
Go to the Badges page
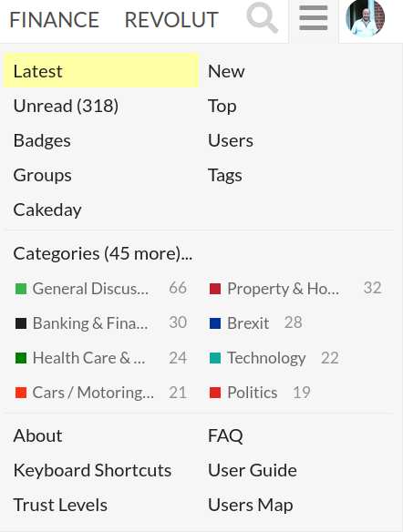[42, 140]
